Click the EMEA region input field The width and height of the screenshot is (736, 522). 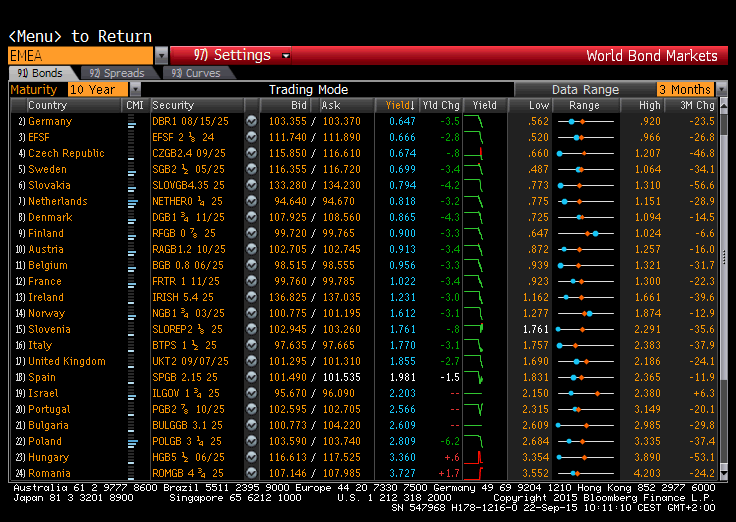click(x=81, y=56)
